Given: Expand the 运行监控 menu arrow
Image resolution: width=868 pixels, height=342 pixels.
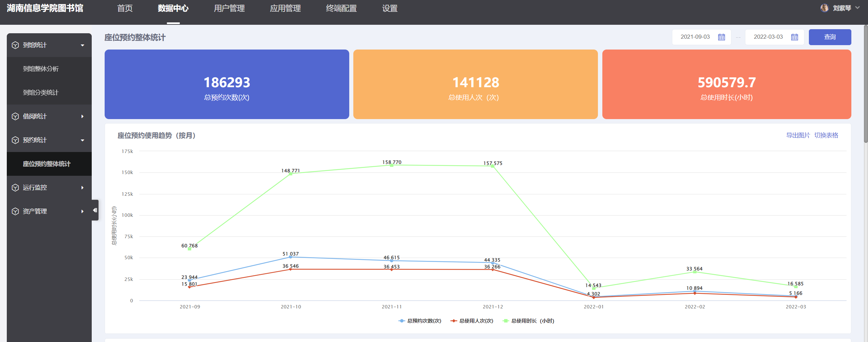Looking at the screenshot, I should pyautogui.click(x=83, y=188).
